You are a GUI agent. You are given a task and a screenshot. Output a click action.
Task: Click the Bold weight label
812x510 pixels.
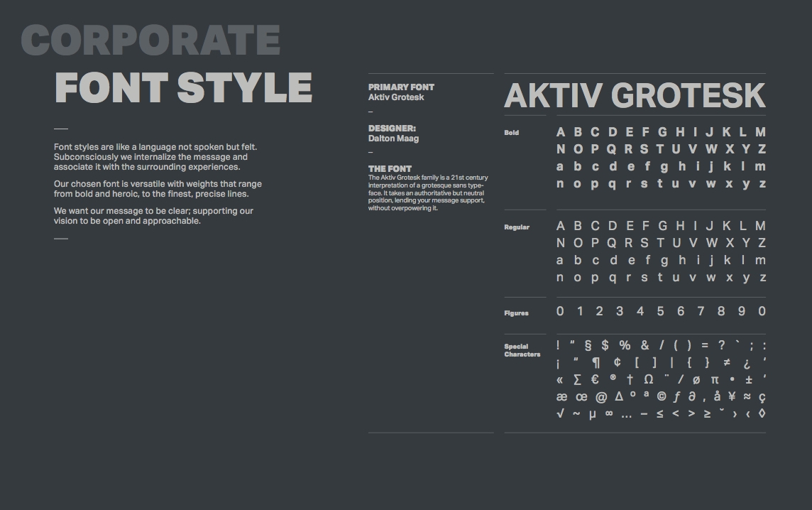tap(512, 133)
